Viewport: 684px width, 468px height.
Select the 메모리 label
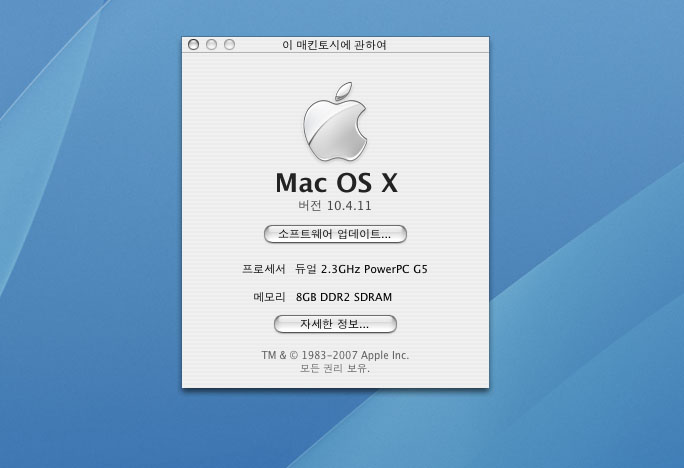pyautogui.click(x=270, y=297)
